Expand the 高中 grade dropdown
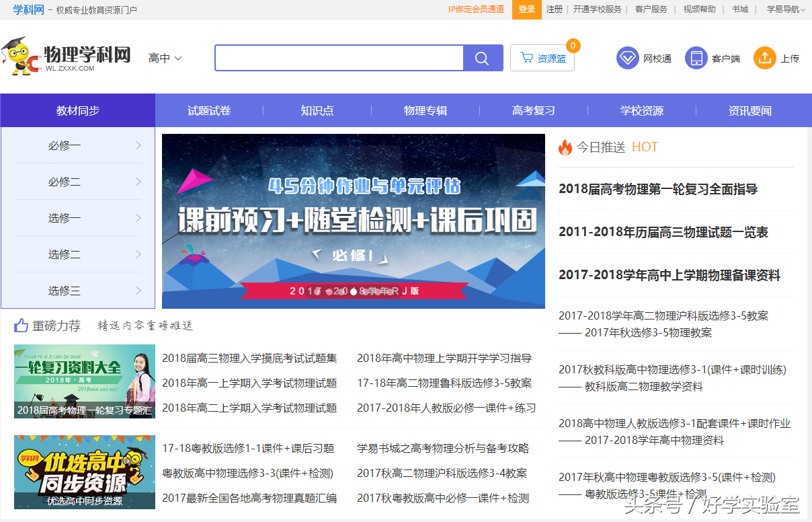The height and width of the screenshot is (522, 812). pyautogui.click(x=165, y=59)
